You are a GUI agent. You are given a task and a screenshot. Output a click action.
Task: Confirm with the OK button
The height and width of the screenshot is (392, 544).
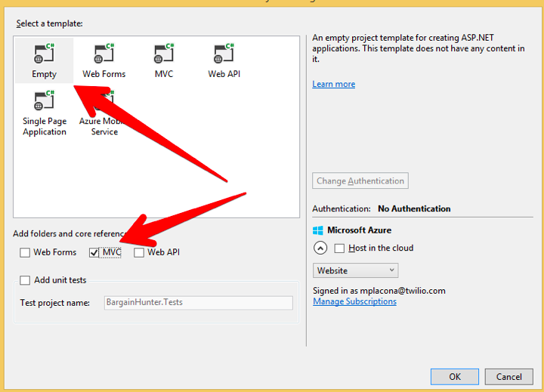[455, 377]
